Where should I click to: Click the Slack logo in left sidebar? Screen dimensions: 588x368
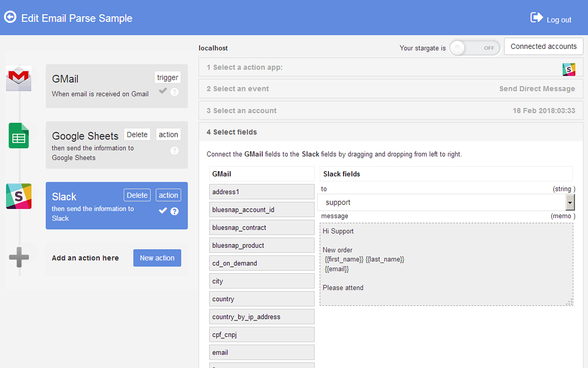point(19,196)
